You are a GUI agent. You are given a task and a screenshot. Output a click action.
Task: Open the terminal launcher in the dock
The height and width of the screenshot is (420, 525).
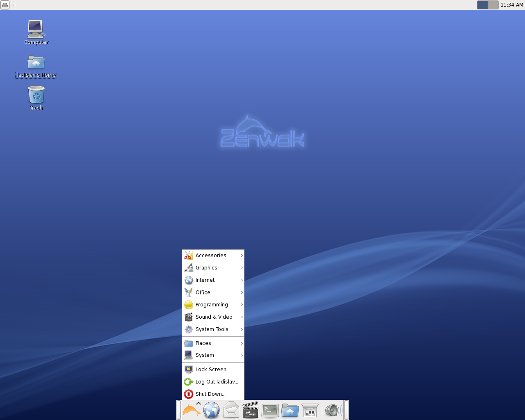click(x=270, y=410)
